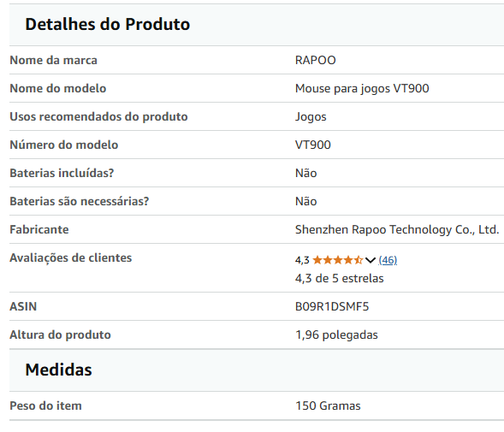The image size is (504, 432).
Task: Click the Shenzhen Rapoo Technology manufacturer text
Action: [397, 229]
